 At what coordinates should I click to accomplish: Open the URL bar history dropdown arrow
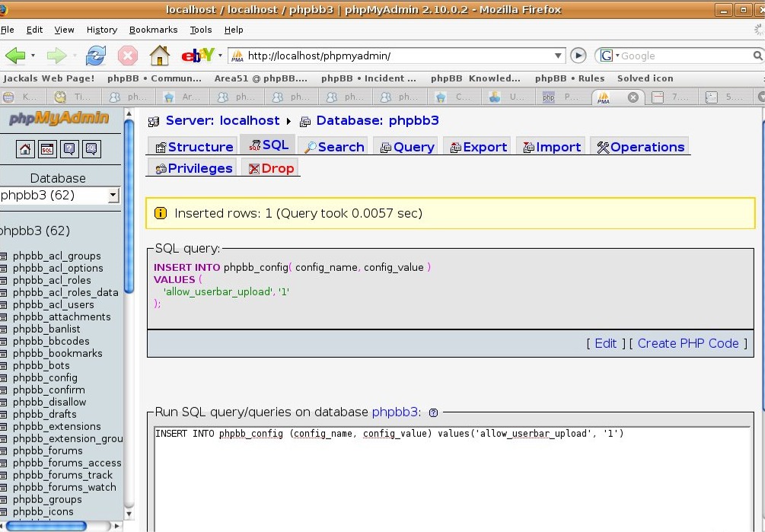558,56
